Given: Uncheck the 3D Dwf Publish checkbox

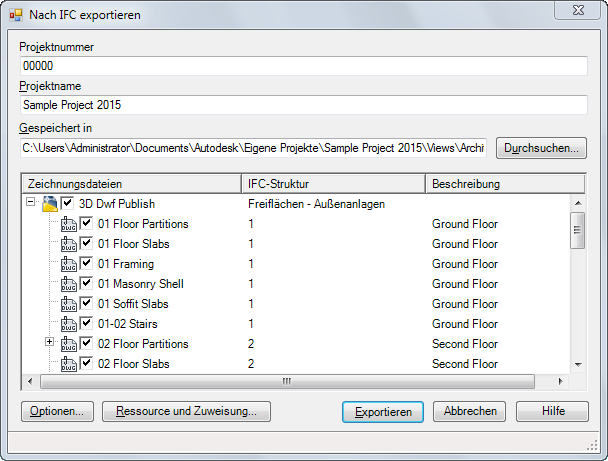Looking at the screenshot, I should [x=67, y=204].
